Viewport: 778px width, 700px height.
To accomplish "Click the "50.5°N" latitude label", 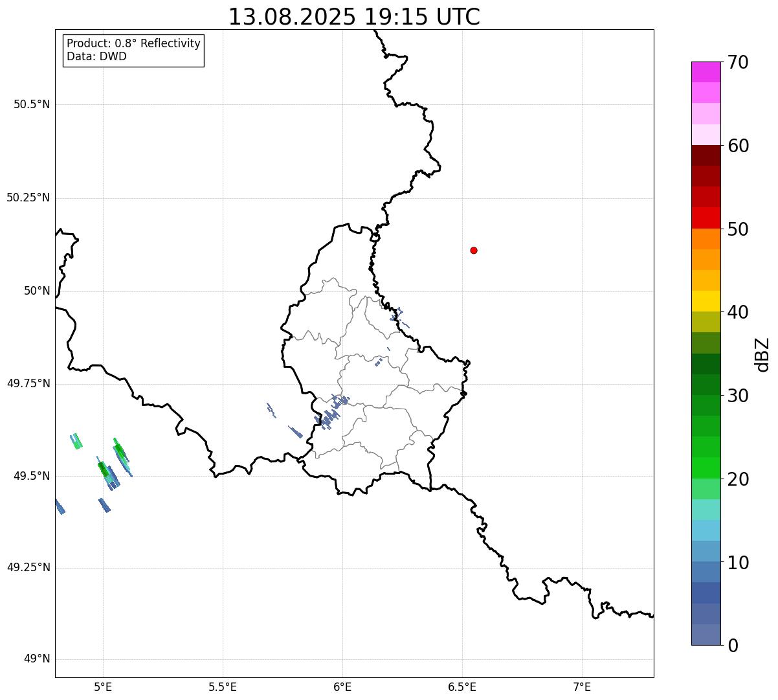I will tap(32, 104).
